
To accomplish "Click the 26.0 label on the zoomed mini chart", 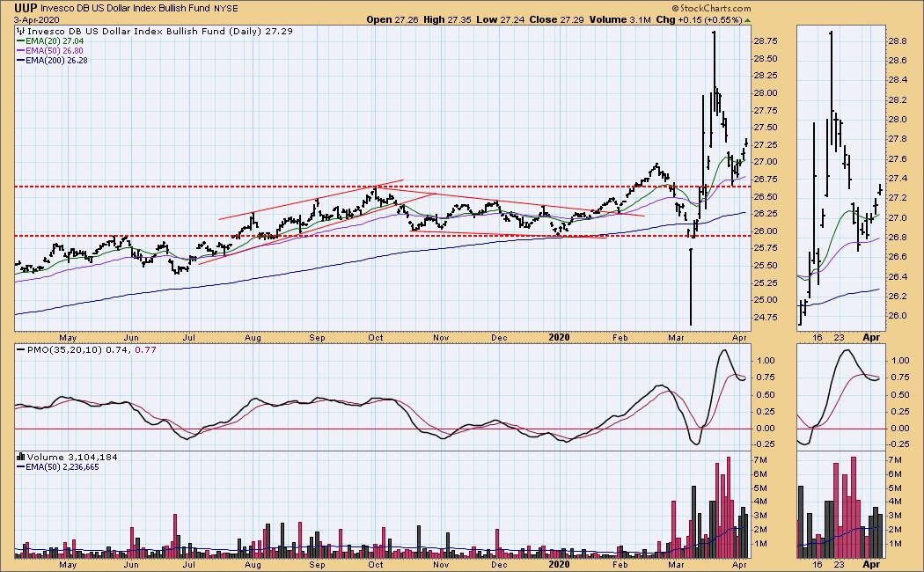I will coord(898,316).
